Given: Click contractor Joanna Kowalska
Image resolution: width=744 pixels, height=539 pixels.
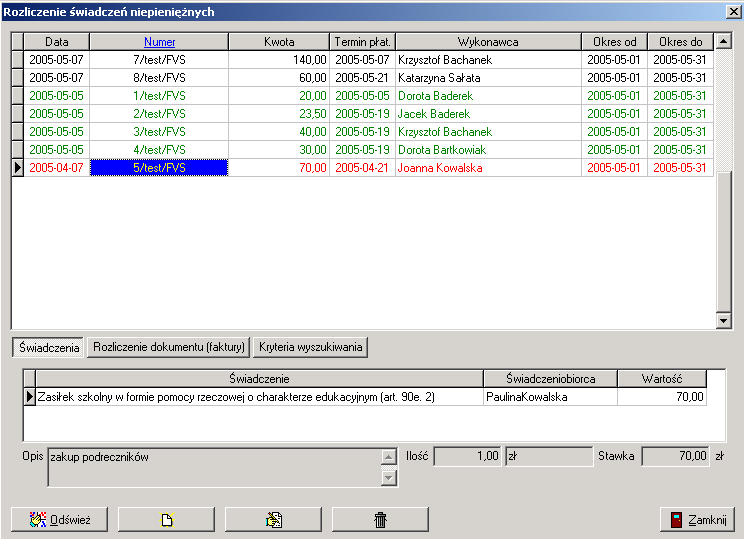Looking at the screenshot, I should coord(440,168).
